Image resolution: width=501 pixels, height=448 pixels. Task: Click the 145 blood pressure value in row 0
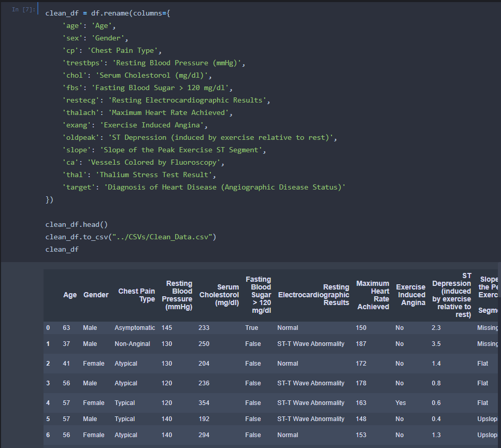[167, 328]
